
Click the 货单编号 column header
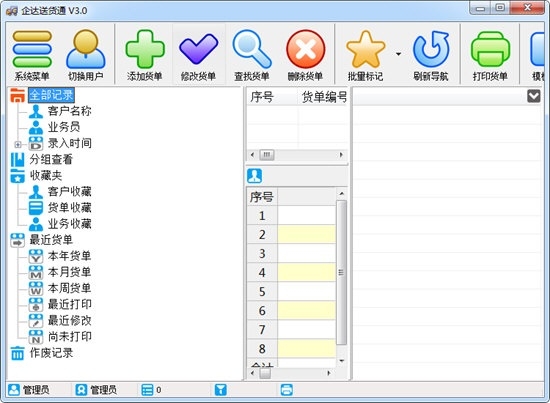[324, 97]
